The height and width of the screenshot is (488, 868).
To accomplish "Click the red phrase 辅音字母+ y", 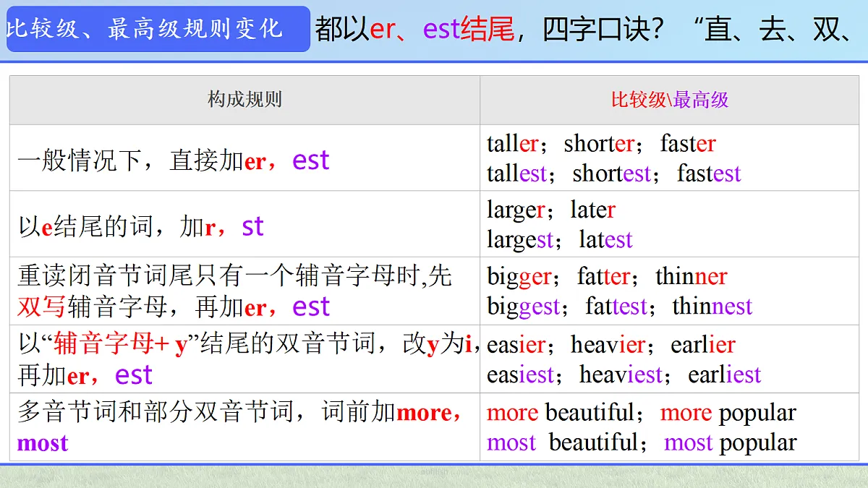I will pyautogui.click(x=121, y=344).
